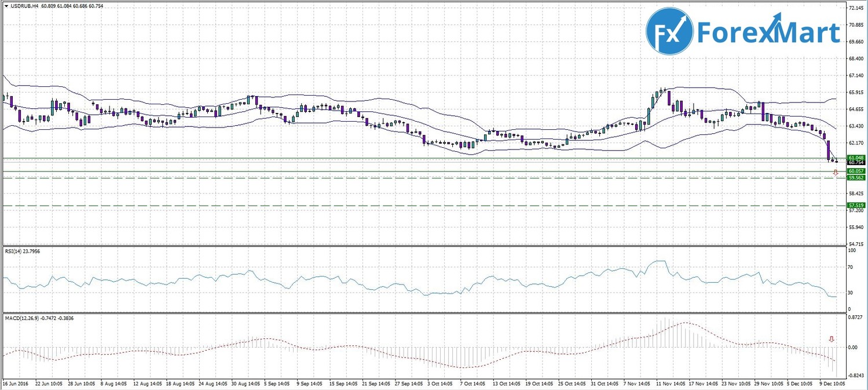This screenshot has height=390, width=868.
Task: Select the 59.562 dashed level price tag
Action: pyautogui.click(x=855, y=178)
